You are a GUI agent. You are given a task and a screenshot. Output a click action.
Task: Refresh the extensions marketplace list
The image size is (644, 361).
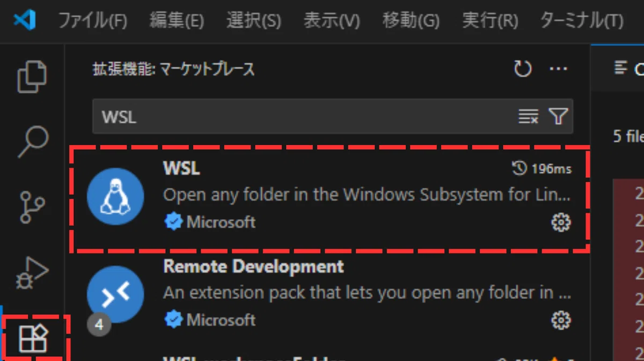pos(523,69)
